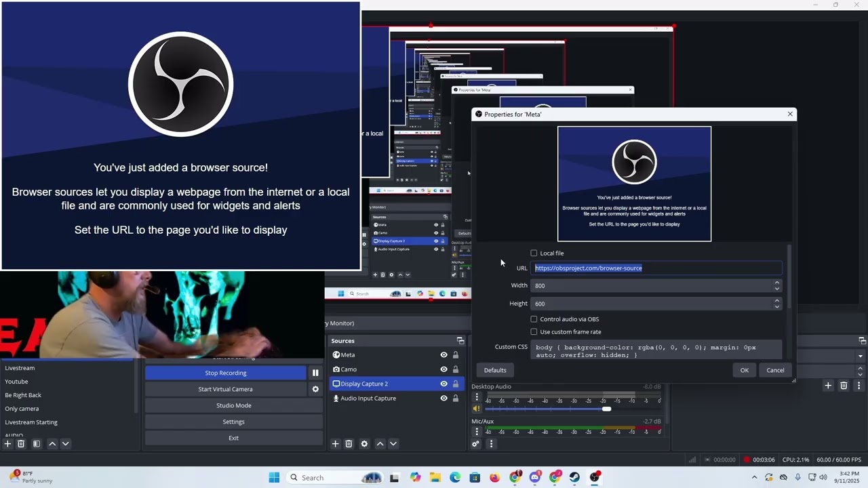Move source down arrow in Sources toolbar
868x488 pixels.
click(393, 444)
